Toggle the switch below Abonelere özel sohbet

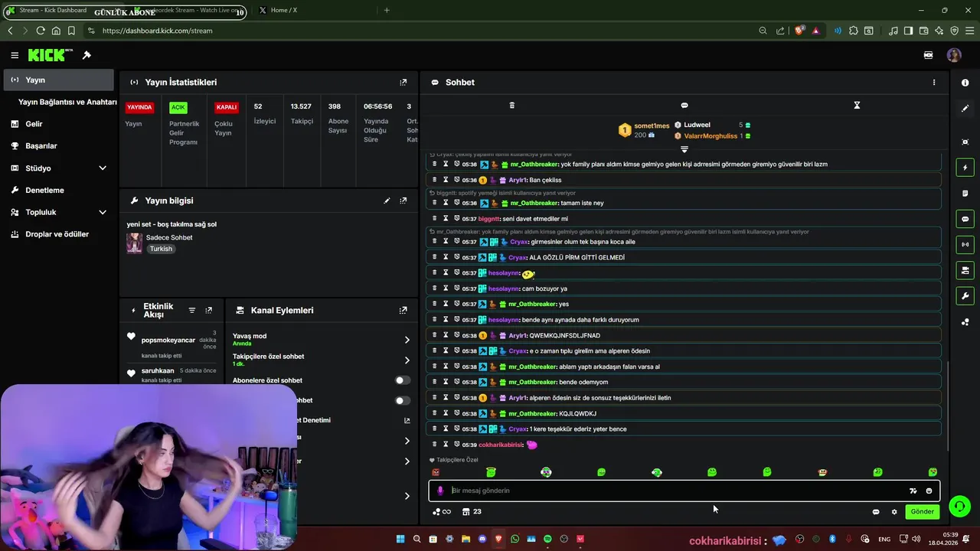(402, 400)
